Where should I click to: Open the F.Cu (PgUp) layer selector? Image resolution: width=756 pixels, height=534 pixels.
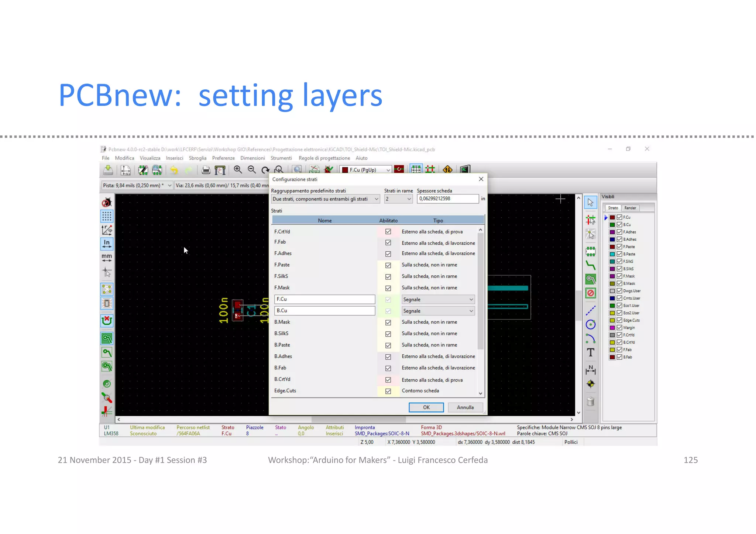pos(365,170)
